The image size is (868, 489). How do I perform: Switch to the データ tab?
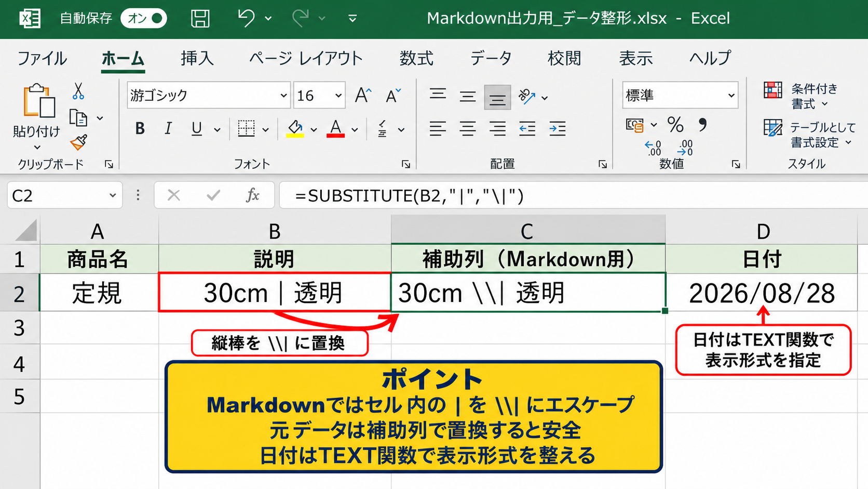(x=491, y=58)
